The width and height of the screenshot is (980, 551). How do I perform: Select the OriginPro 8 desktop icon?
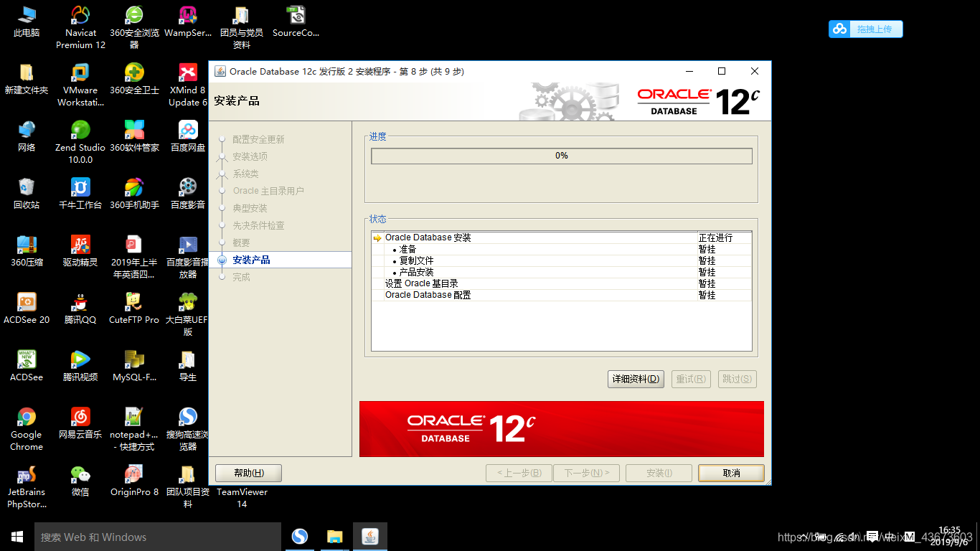pyautogui.click(x=134, y=480)
